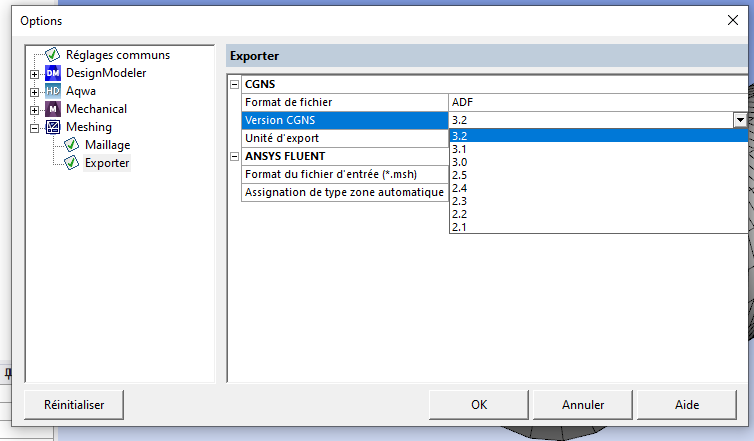
Task: Click the Exporter checkmark icon in tree
Action: click(72, 163)
